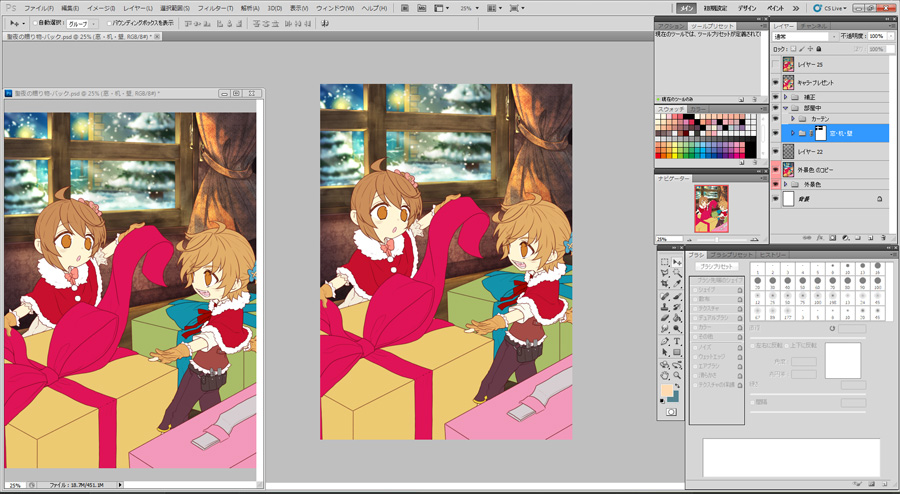900x494 pixels.
Task: Select the Pen tool
Action: 664,340
